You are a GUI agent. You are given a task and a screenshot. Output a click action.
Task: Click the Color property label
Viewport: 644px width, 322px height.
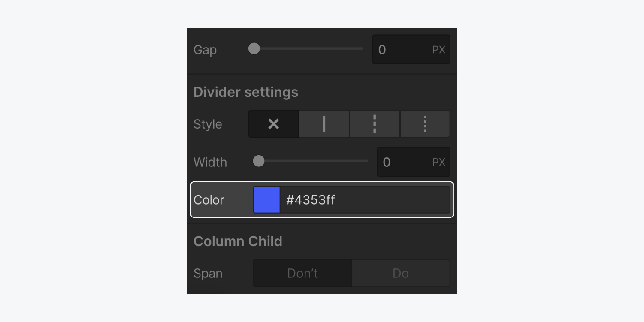tap(209, 200)
